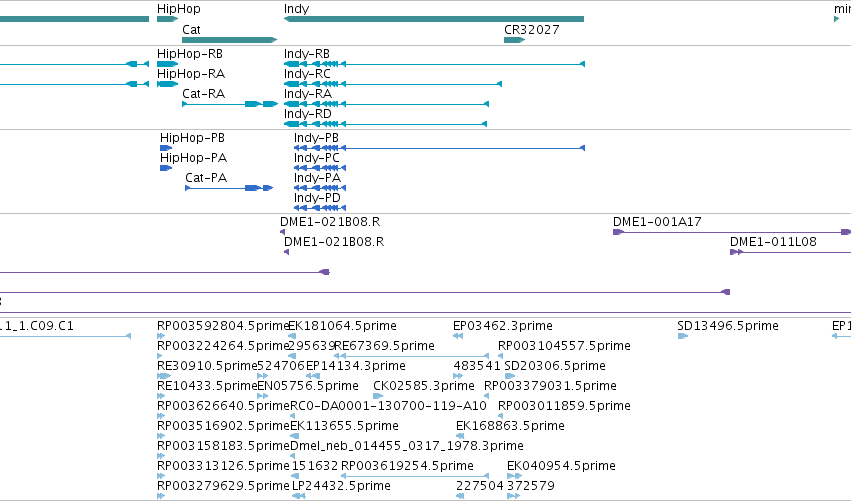The width and height of the screenshot is (851, 501).
Task: Click the RP003279629.5prime label
Action: [x=222, y=487]
